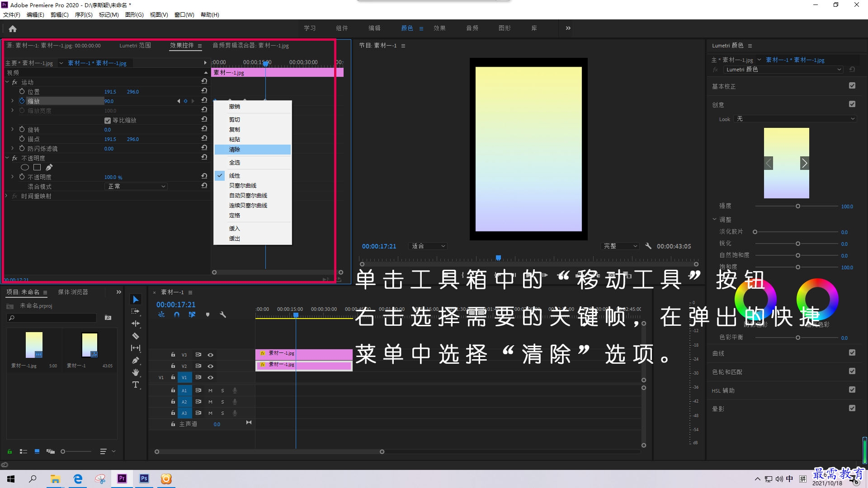Adjust the 锐化 slider handle
This screenshot has width=868, height=488.
click(x=798, y=244)
